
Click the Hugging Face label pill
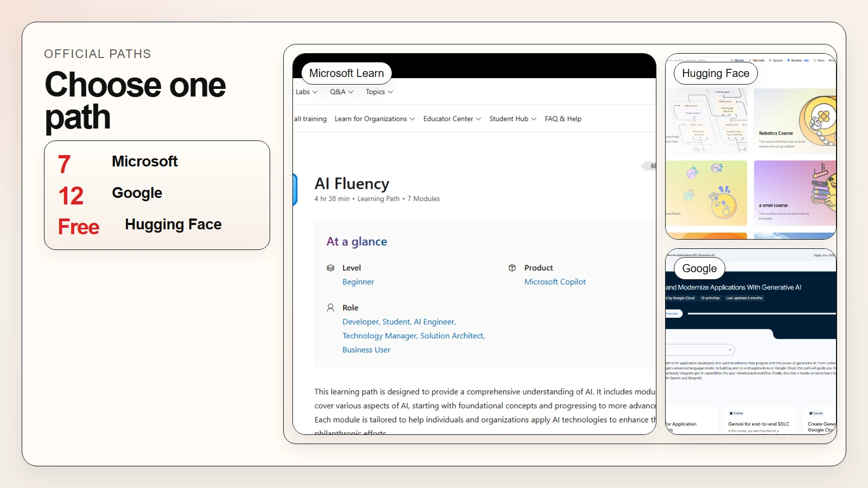pyautogui.click(x=716, y=73)
